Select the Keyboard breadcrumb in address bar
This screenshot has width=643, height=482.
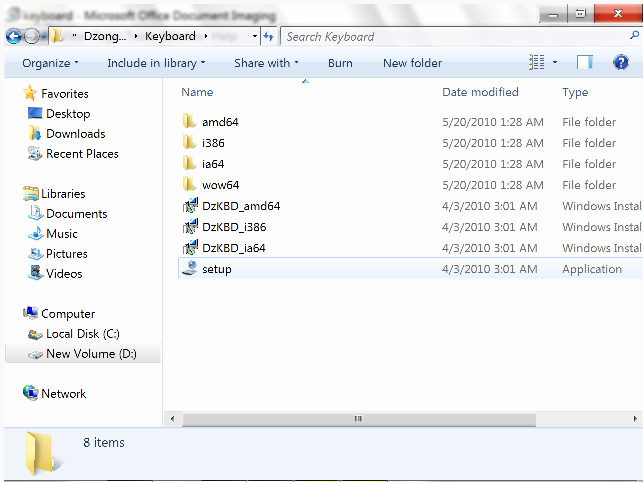(169, 36)
